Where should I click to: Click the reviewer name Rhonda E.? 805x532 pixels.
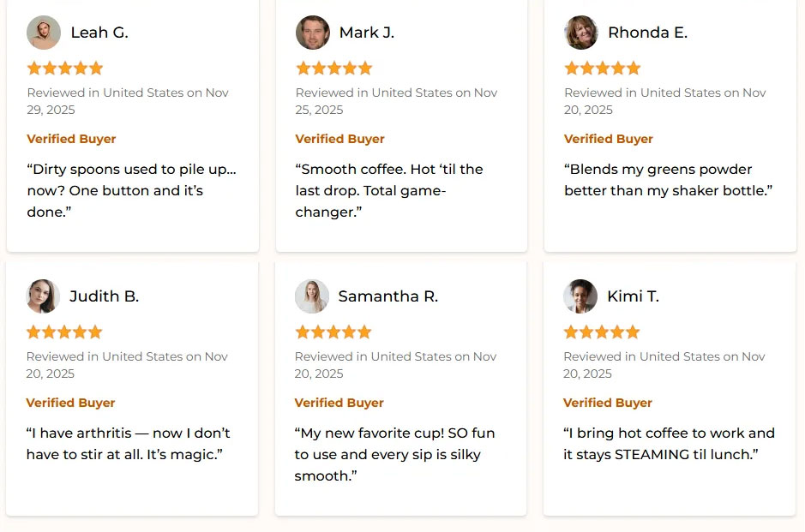click(x=647, y=33)
